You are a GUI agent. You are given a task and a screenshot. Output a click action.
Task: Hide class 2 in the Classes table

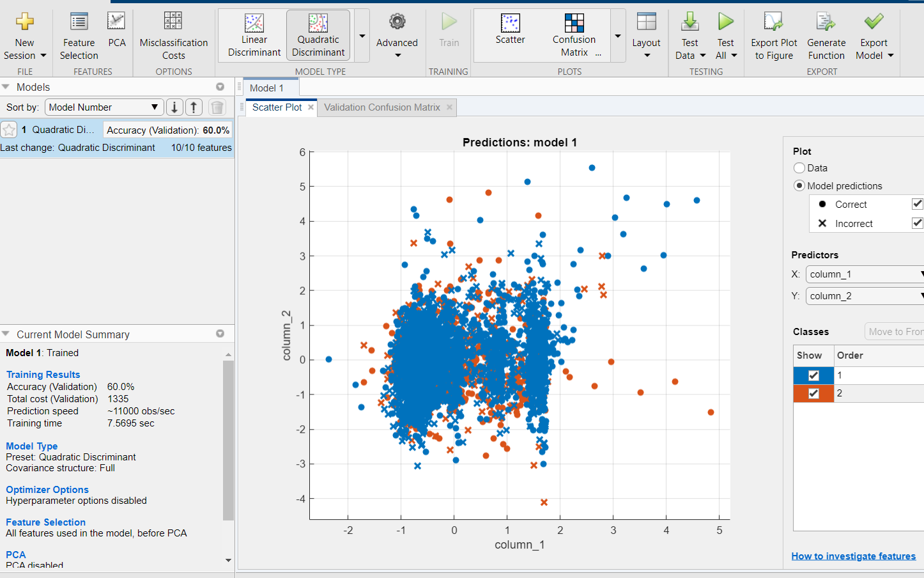(x=813, y=393)
